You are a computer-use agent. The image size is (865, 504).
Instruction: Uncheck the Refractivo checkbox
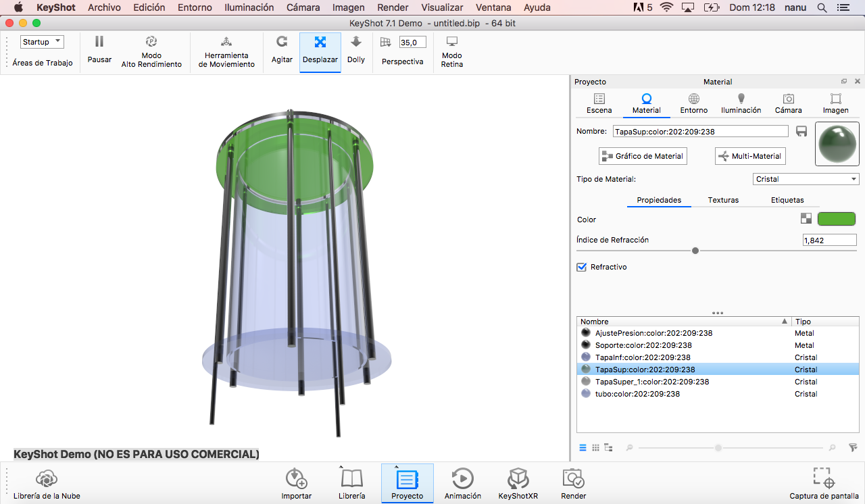(x=582, y=267)
